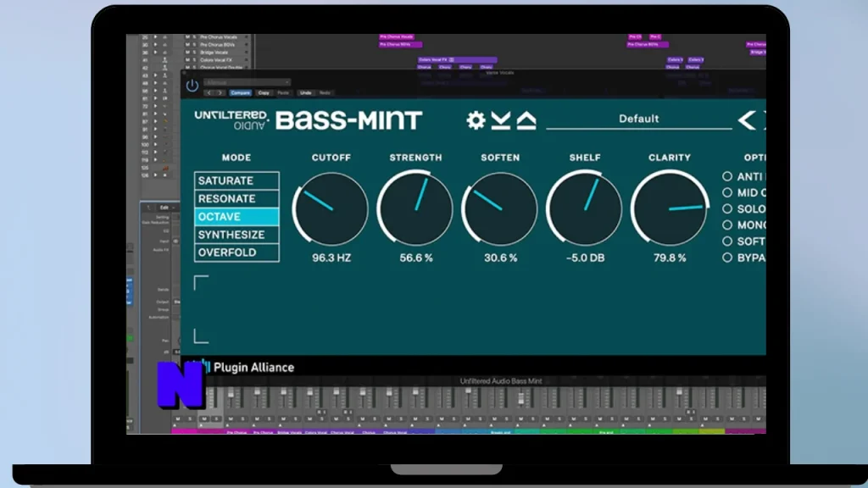The height and width of the screenshot is (488, 868).
Task: Enable the BYPA option radio button
Action: pos(726,258)
